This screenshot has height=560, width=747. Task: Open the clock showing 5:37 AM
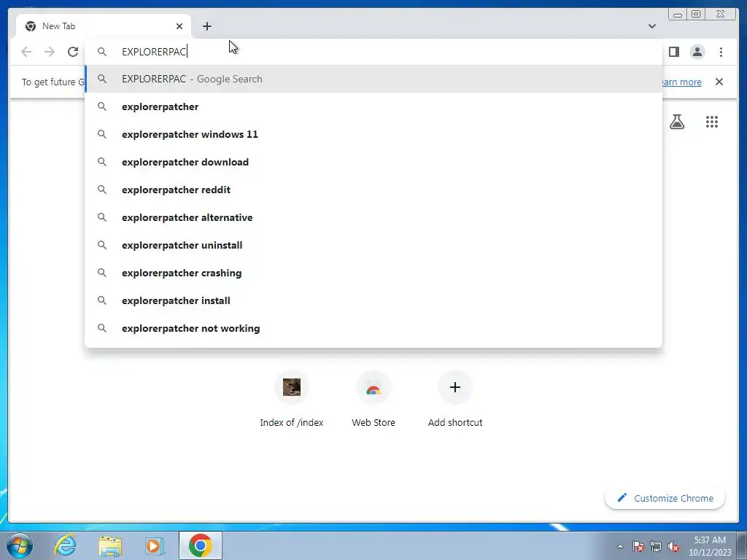pos(710,546)
